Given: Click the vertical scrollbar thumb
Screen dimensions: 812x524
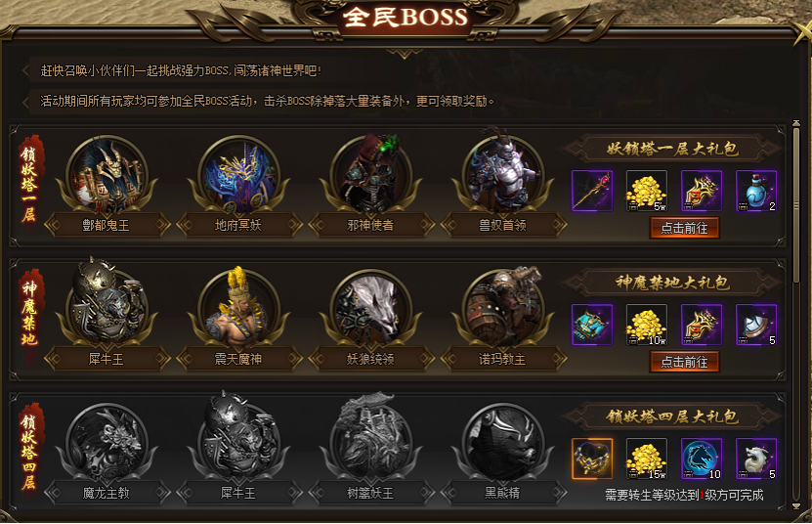Looking at the screenshot, I should point(796,204).
